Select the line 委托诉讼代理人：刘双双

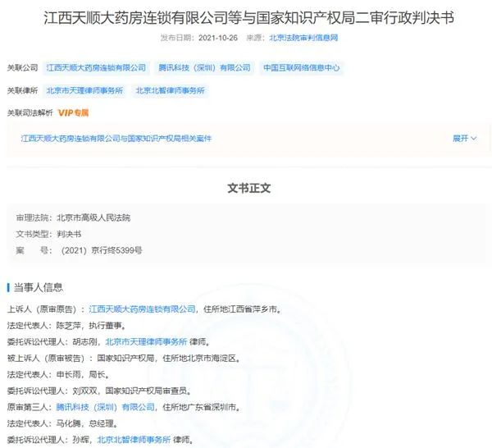click(x=99, y=391)
